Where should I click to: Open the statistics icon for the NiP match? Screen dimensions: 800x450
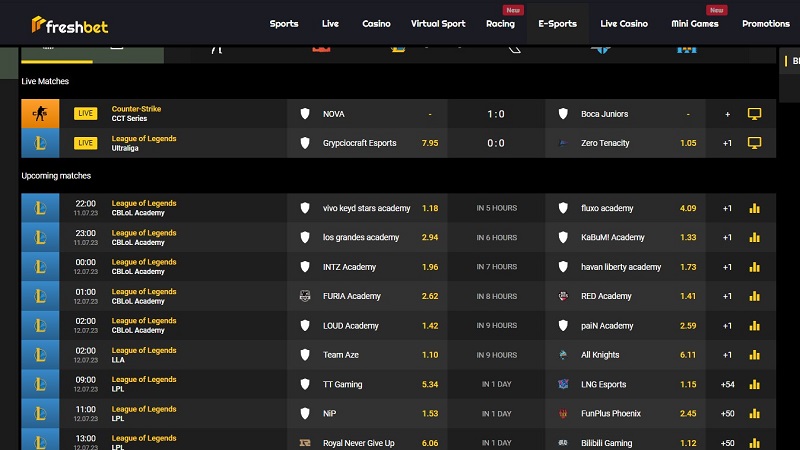pyautogui.click(x=754, y=413)
